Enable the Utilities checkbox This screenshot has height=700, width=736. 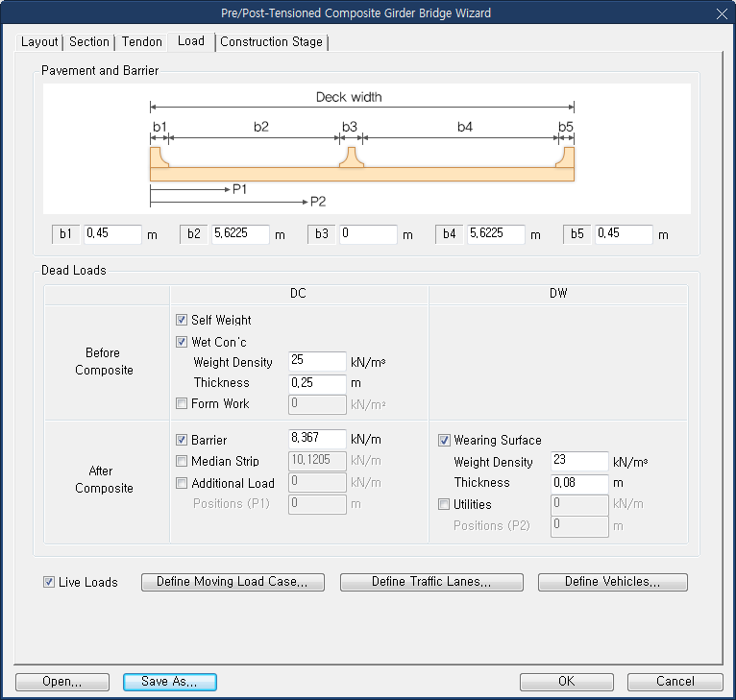(444, 504)
